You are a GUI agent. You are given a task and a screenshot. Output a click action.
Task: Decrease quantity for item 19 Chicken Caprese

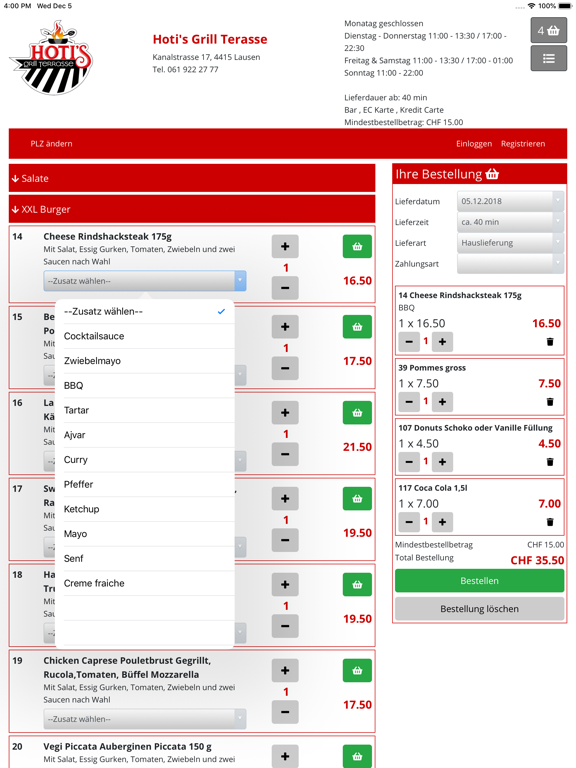[x=285, y=712]
